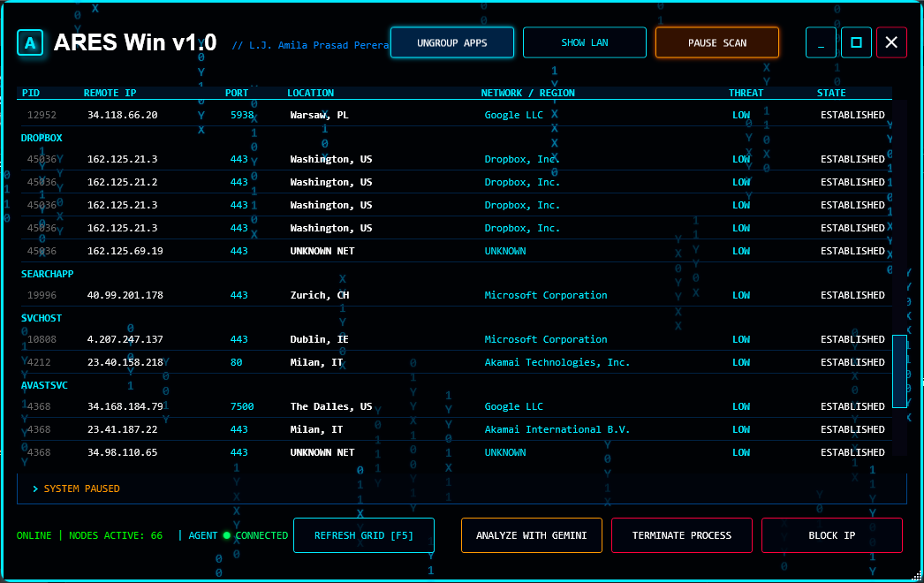Select the row with IP 40.99.201.178
The image size is (924, 583).
(x=456, y=295)
